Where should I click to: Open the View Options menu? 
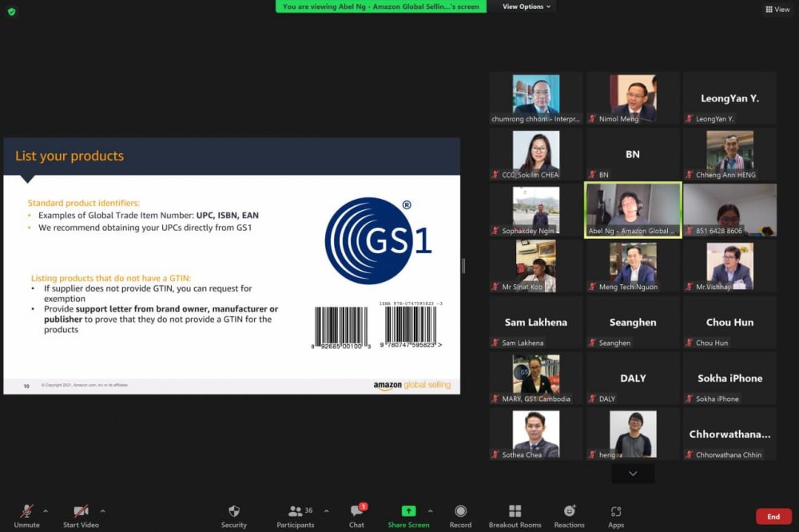point(527,6)
